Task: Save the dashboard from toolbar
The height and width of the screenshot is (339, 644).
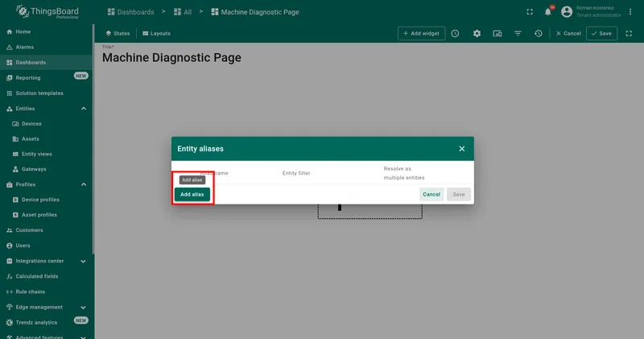Action: [x=601, y=33]
